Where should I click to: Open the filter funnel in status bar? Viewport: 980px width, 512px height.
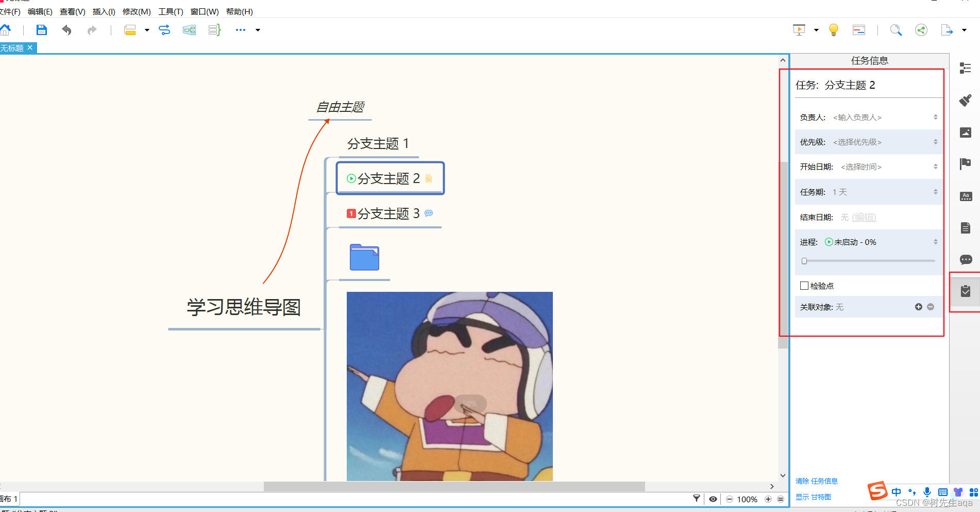point(697,499)
